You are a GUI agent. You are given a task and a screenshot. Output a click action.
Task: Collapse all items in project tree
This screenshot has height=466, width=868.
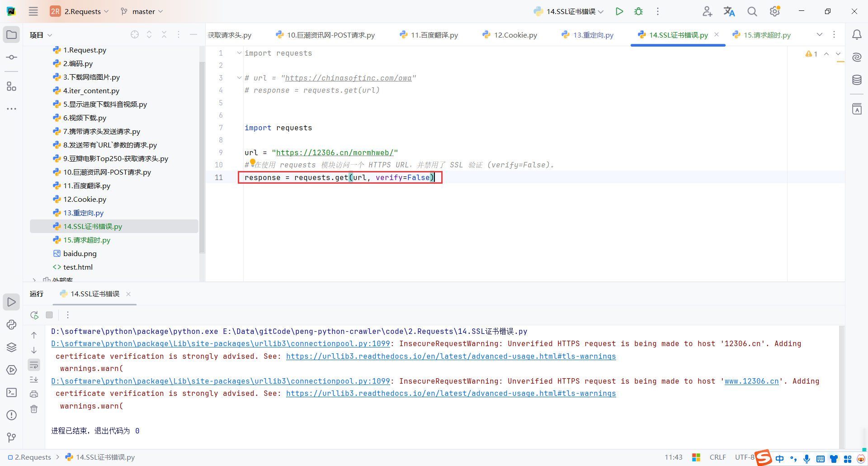coord(164,34)
